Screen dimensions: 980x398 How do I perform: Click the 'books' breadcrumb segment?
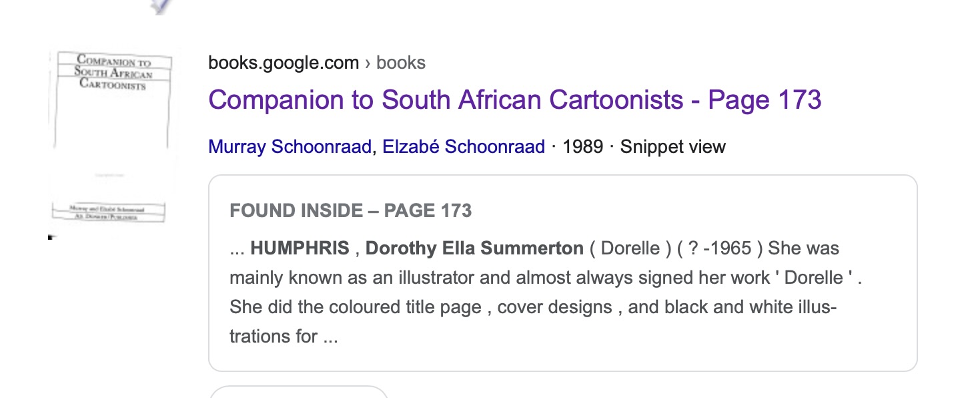click(x=401, y=63)
